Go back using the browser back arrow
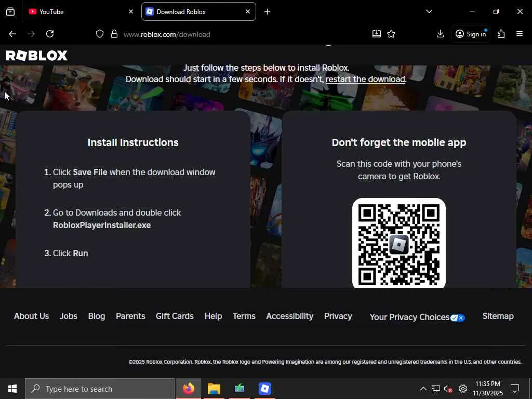The image size is (532, 399). (x=12, y=34)
